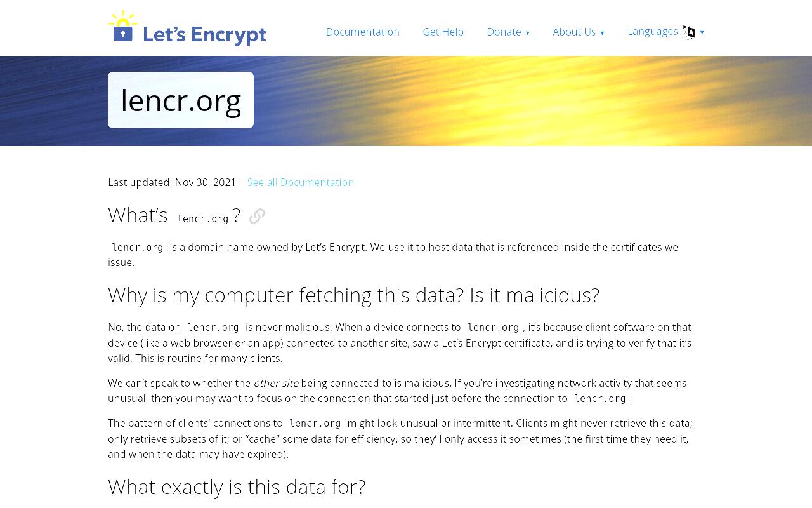Viewport: 812px width, 508px height.
Task: Click the Last updated Nov 30, 2021 text
Action: (x=172, y=182)
